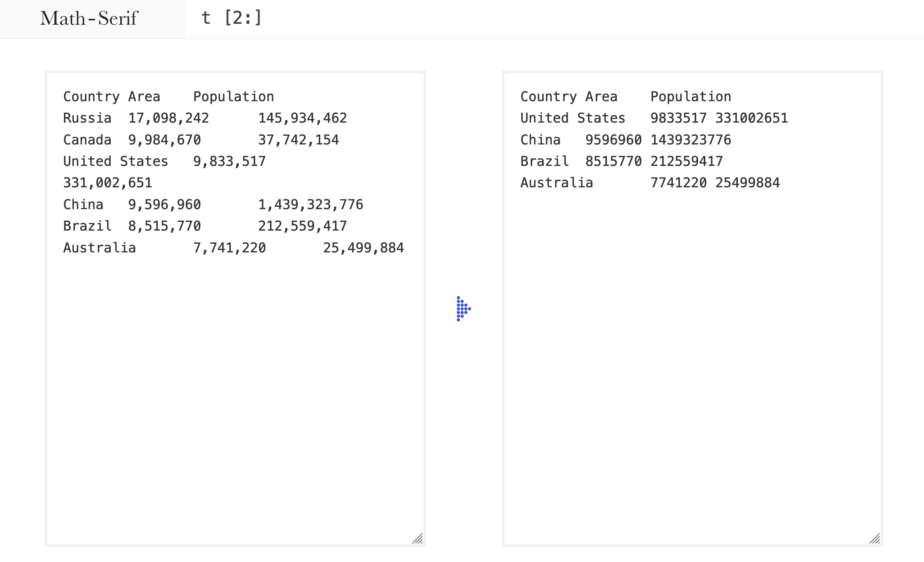
Task: Click 'Brazil' in the left table
Action: click(87, 226)
